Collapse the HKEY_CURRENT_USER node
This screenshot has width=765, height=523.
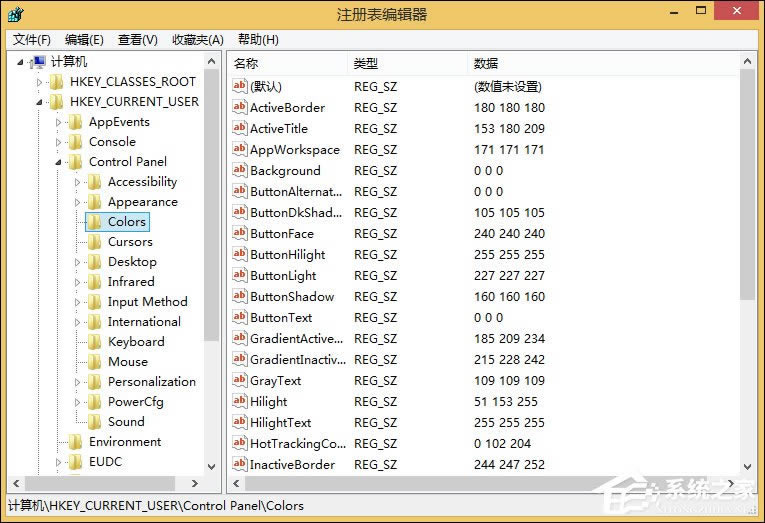(40, 102)
